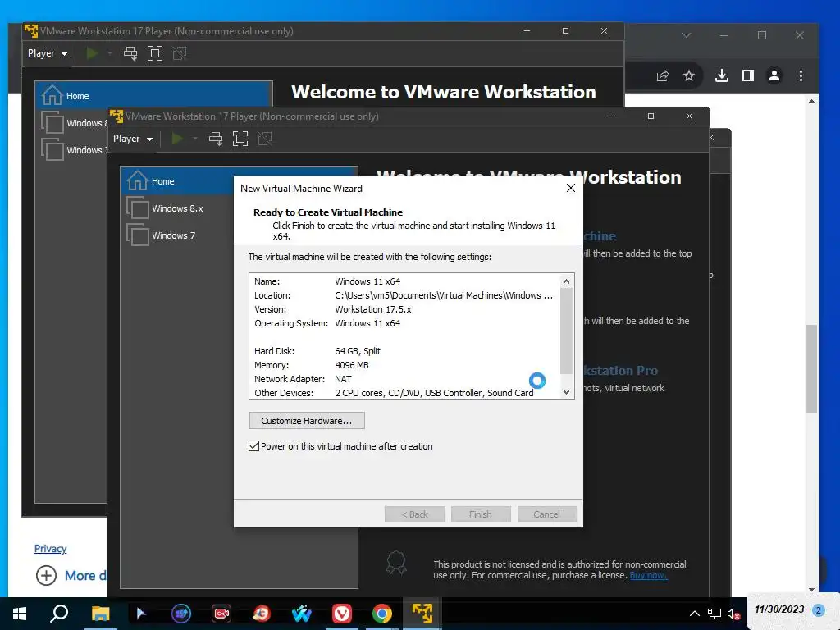Select Home in back VMware library
The image size is (840, 630).
click(x=154, y=96)
